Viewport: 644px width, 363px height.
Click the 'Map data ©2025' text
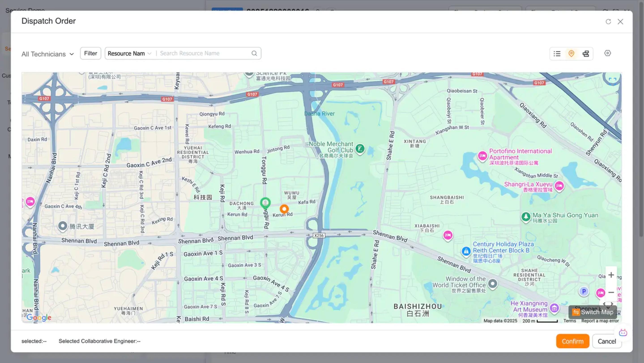pos(500,321)
